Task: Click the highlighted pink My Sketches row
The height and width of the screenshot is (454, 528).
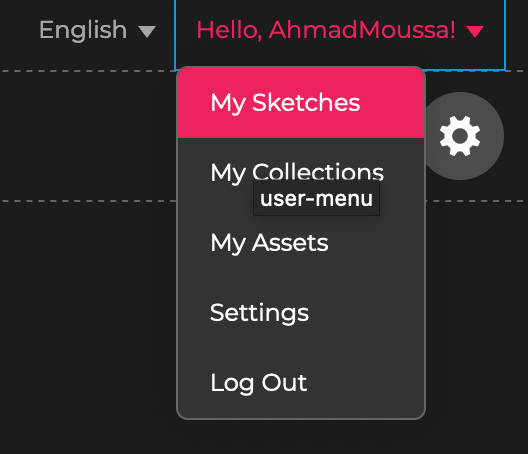Action: tap(301, 103)
